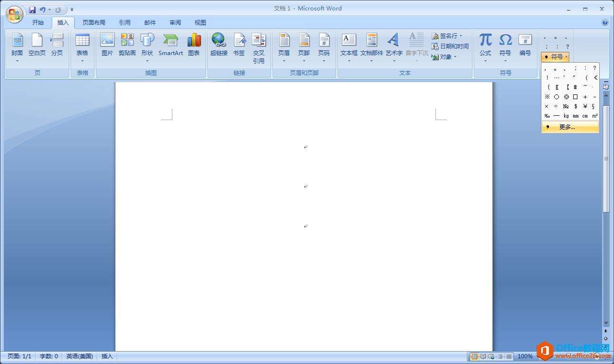Insert the ‰ per-mille symbol
The image size is (614, 364).
547,116
